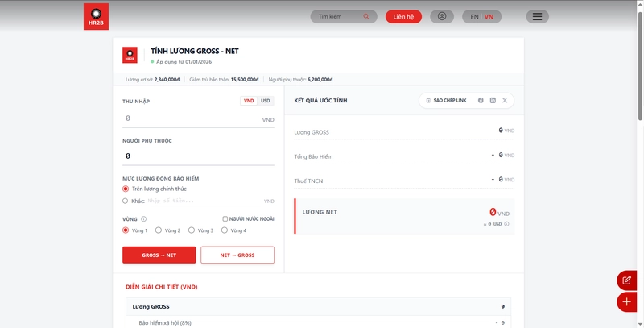
Task: Click the info icon next to Vùng
Action: (144, 219)
